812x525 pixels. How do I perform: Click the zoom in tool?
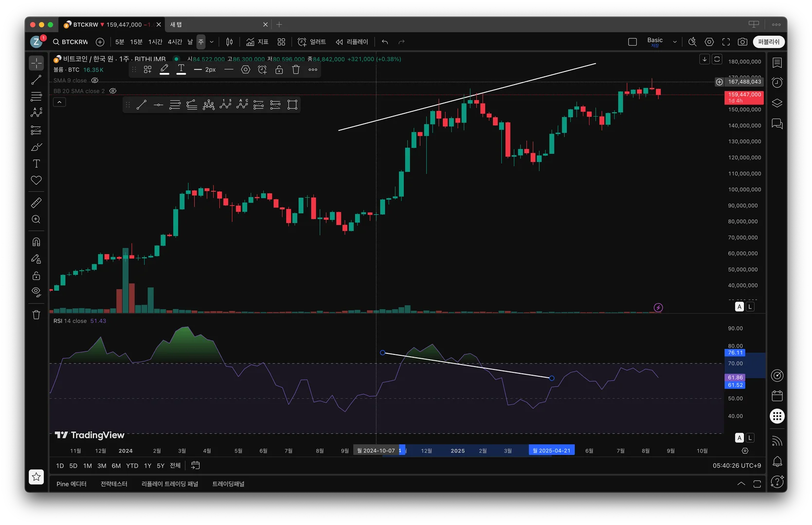click(x=36, y=219)
